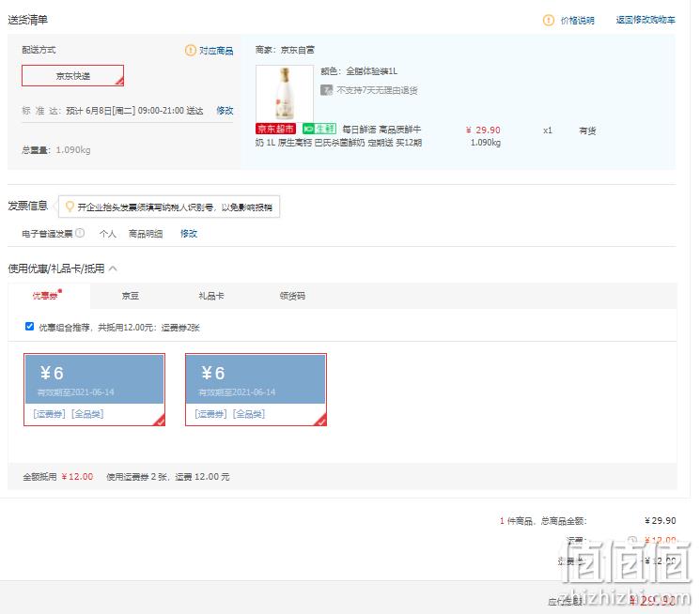
Task: Open 价格说明 price explanation link
Action: coord(577,21)
